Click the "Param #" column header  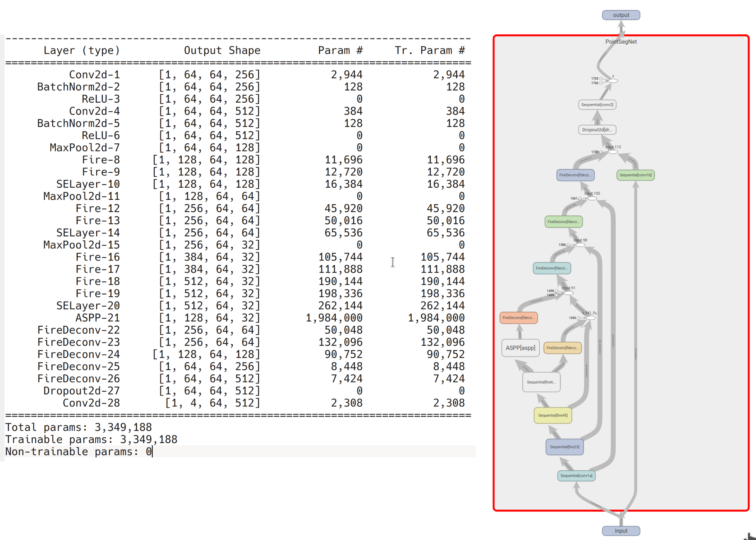(x=340, y=51)
